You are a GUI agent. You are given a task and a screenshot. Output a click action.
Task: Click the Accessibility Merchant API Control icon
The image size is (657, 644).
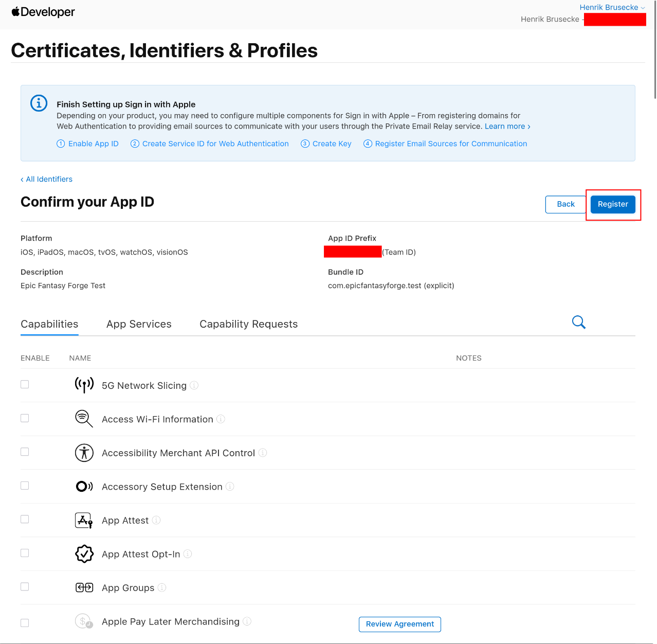[x=84, y=453]
